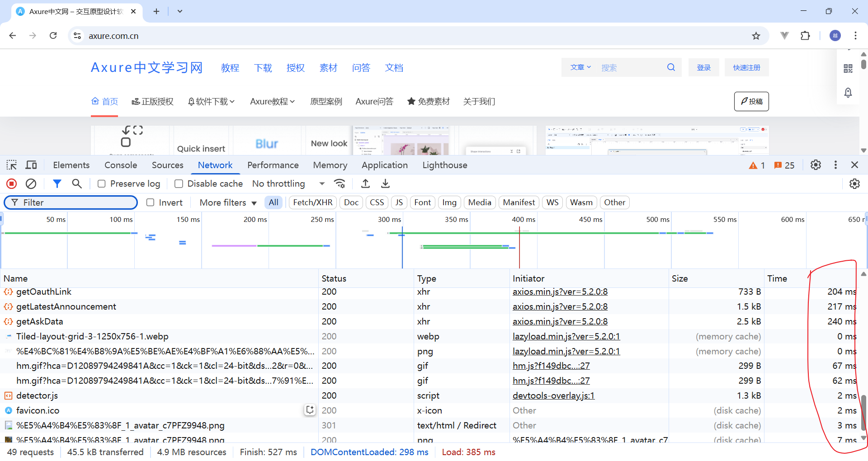Open the notification bell sidebar icon
Screen dimensions: 868x461
[x=848, y=93]
